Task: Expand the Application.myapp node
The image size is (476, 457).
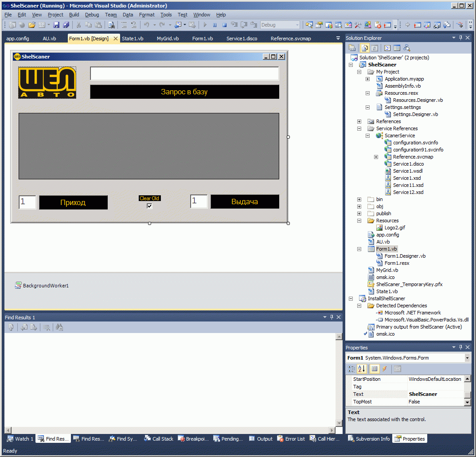Action: 367,79
